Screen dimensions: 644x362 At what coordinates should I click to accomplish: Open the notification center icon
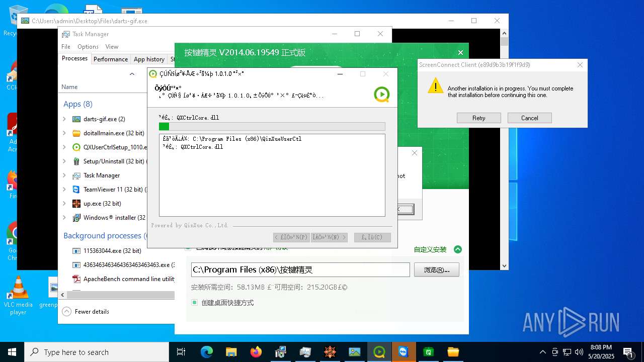[x=627, y=352]
